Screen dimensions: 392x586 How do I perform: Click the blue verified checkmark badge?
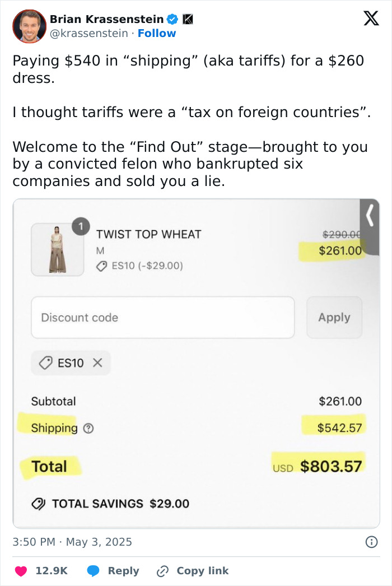[173, 17]
